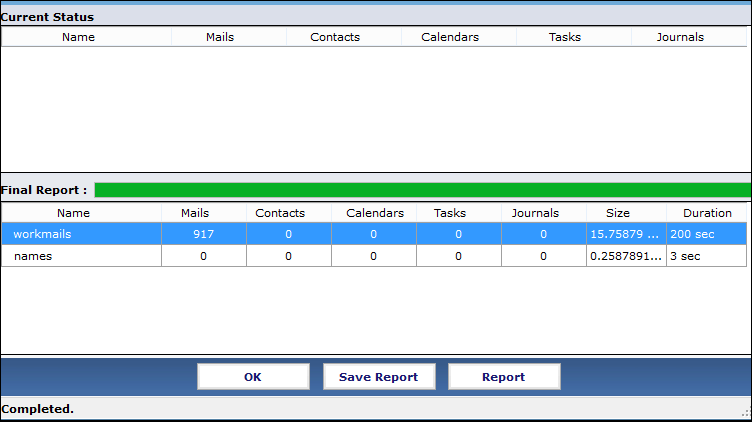Click Final Report progress bar
The image size is (752, 422).
click(x=423, y=190)
